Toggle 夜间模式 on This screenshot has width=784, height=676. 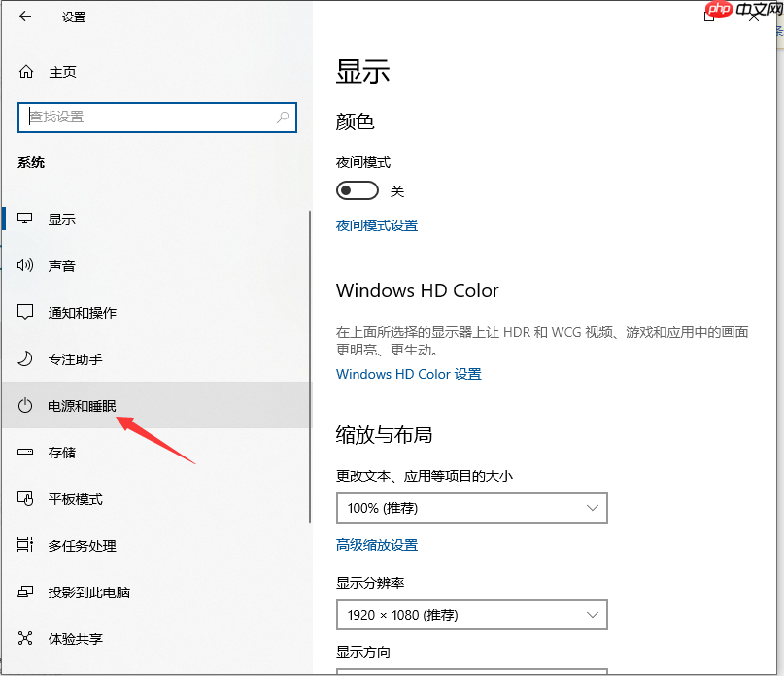(x=357, y=189)
